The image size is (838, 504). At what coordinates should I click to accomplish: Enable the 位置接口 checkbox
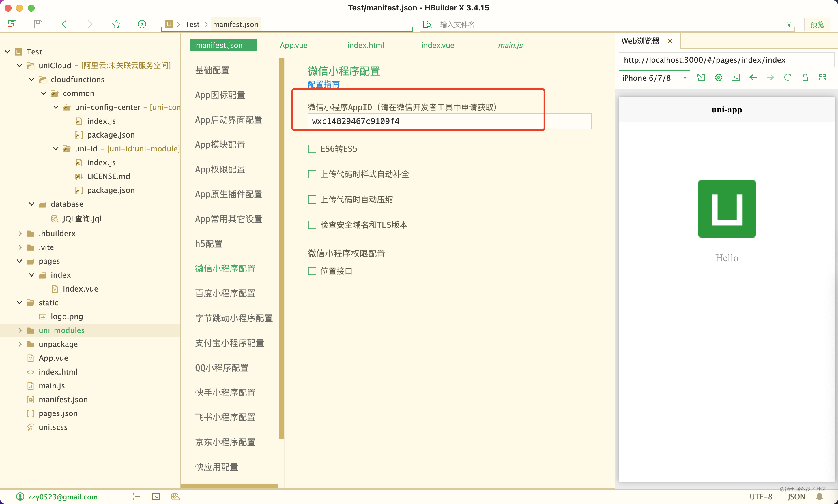tap(312, 271)
